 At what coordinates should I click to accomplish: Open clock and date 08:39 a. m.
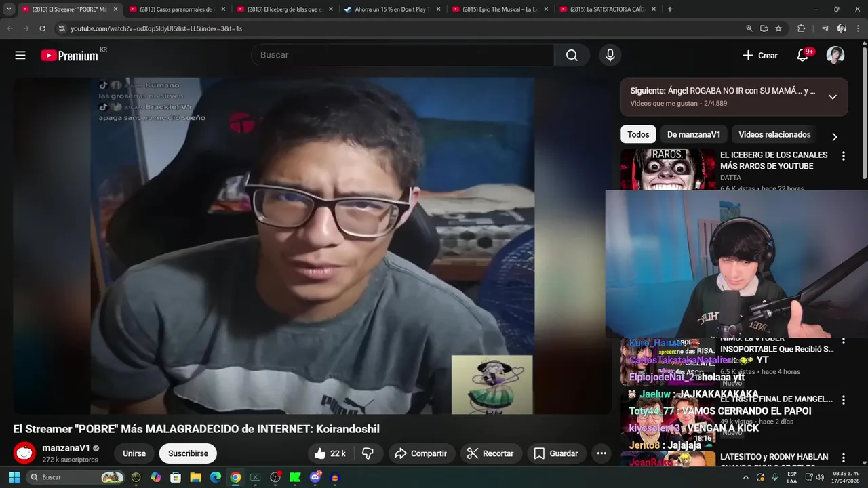click(846, 477)
